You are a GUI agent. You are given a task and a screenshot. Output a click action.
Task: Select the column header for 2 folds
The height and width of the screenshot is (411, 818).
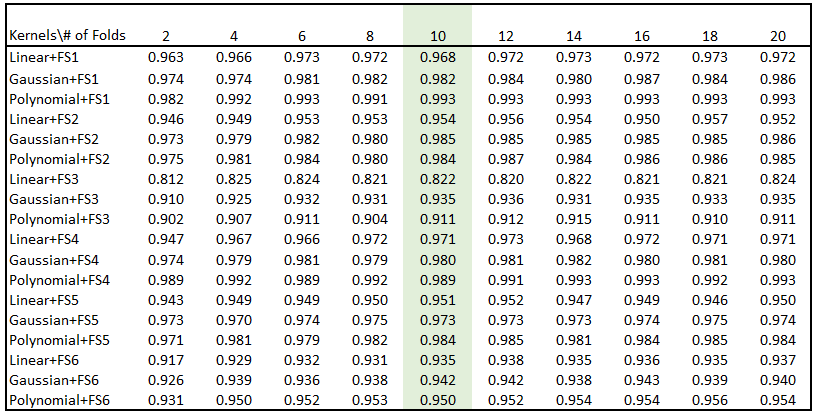click(165, 36)
